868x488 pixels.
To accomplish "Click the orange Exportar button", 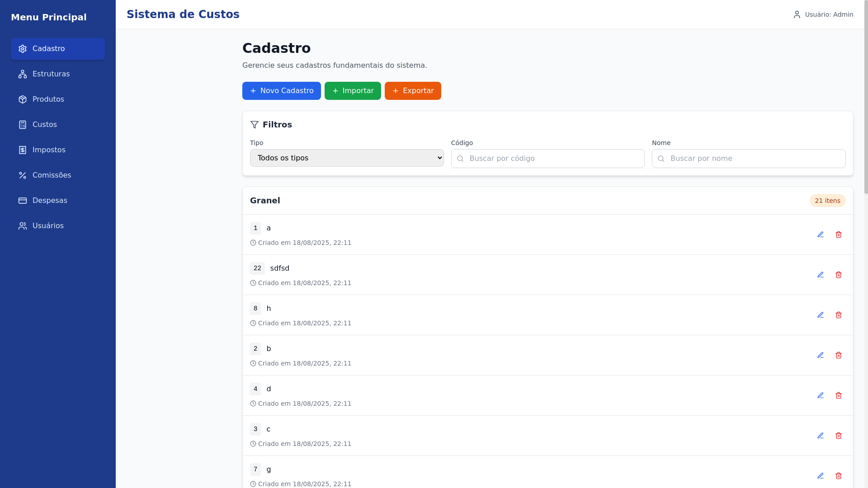I will tap(413, 91).
